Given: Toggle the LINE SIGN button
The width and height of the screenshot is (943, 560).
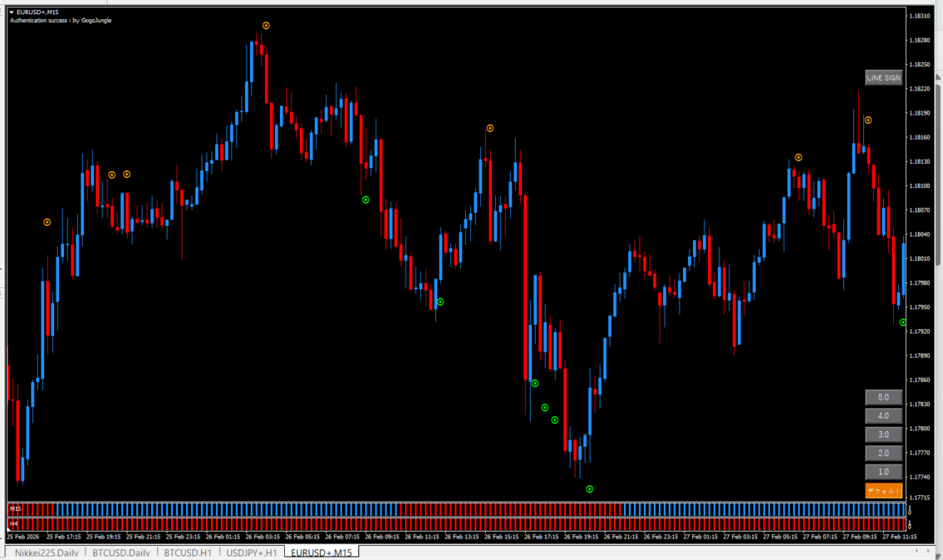Looking at the screenshot, I should (883, 77).
